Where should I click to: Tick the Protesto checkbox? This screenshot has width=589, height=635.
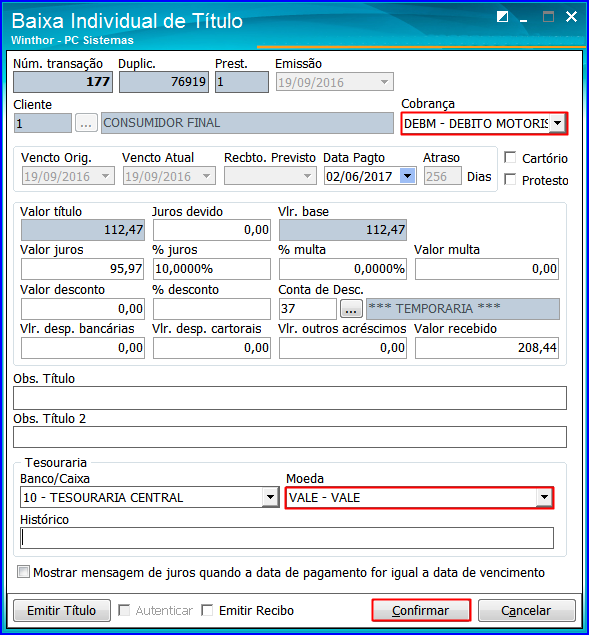510,179
